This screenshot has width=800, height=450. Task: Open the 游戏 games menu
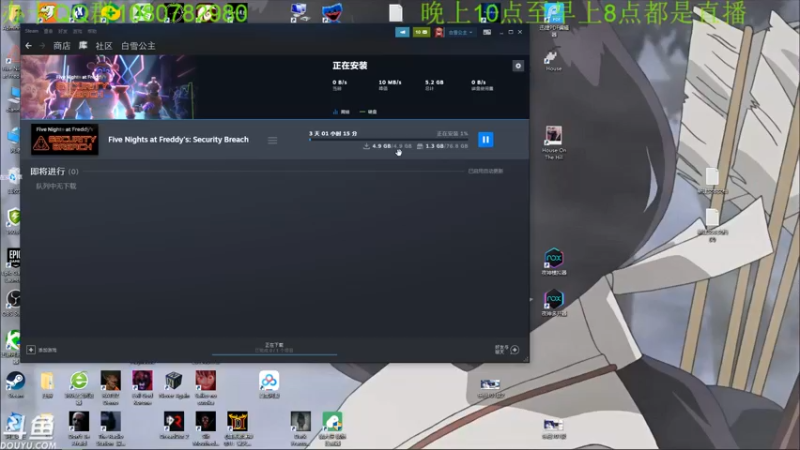pyautogui.click(x=77, y=31)
